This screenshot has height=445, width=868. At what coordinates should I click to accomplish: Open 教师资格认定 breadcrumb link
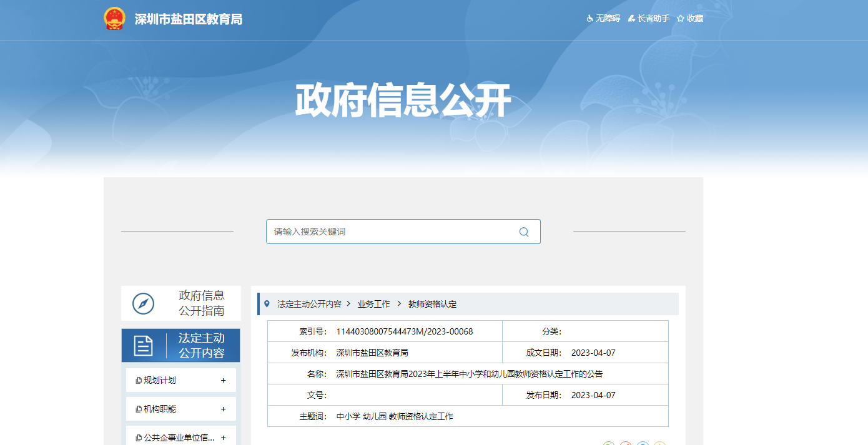[x=432, y=304]
